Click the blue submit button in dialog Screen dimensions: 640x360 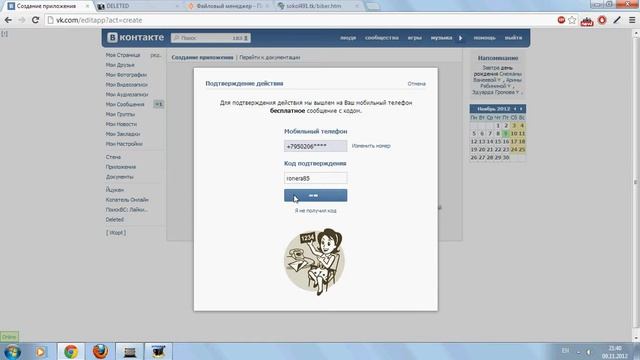point(316,196)
